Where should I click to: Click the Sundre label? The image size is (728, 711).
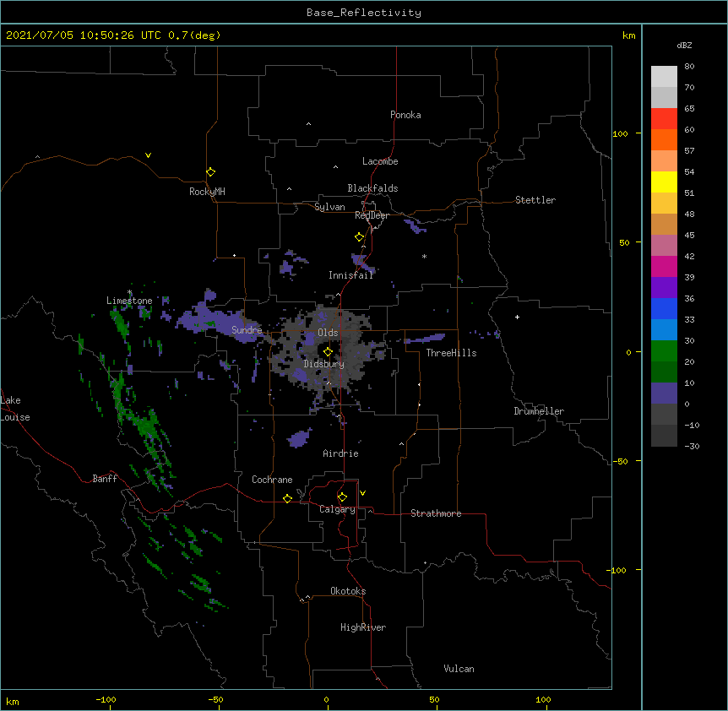(247, 330)
